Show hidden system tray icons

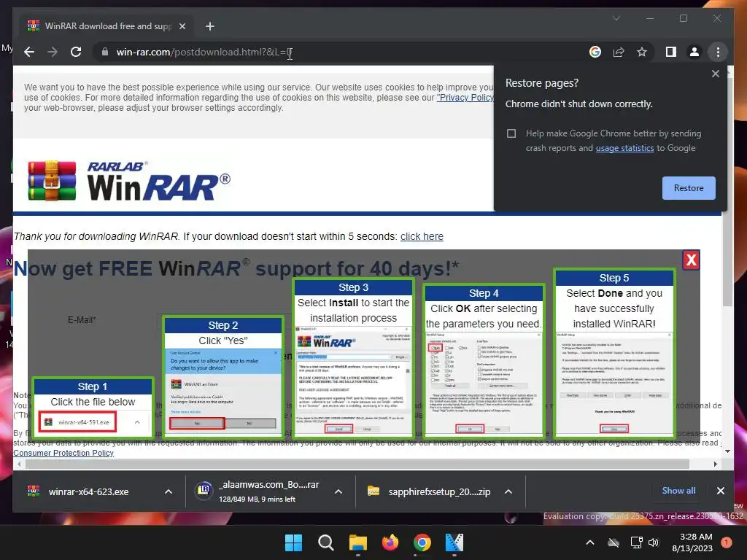[589, 542]
